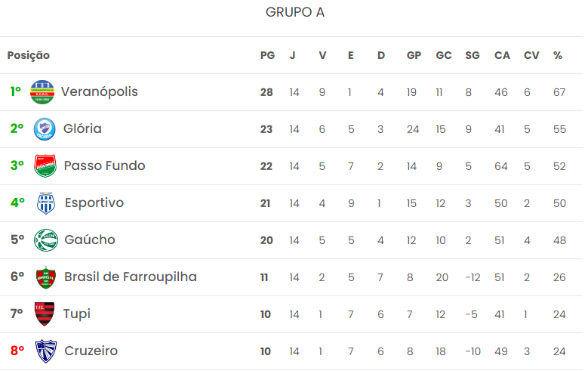Click the PG points column header
The image size is (588, 371).
coord(267,55)
